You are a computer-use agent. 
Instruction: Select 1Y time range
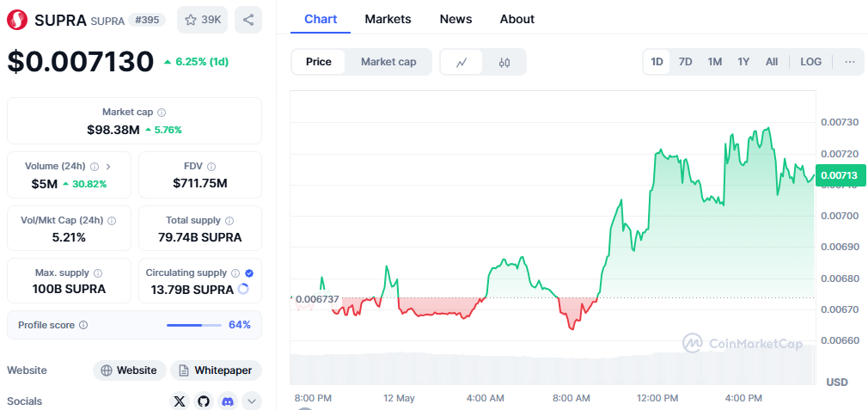point(743,61)
